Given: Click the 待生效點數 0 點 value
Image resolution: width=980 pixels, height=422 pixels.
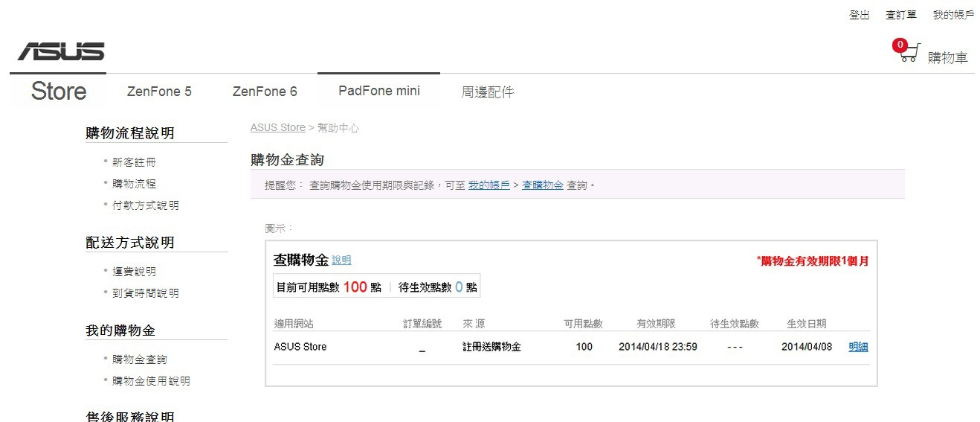Looking at the screenshot, I should tap(438, 287).
